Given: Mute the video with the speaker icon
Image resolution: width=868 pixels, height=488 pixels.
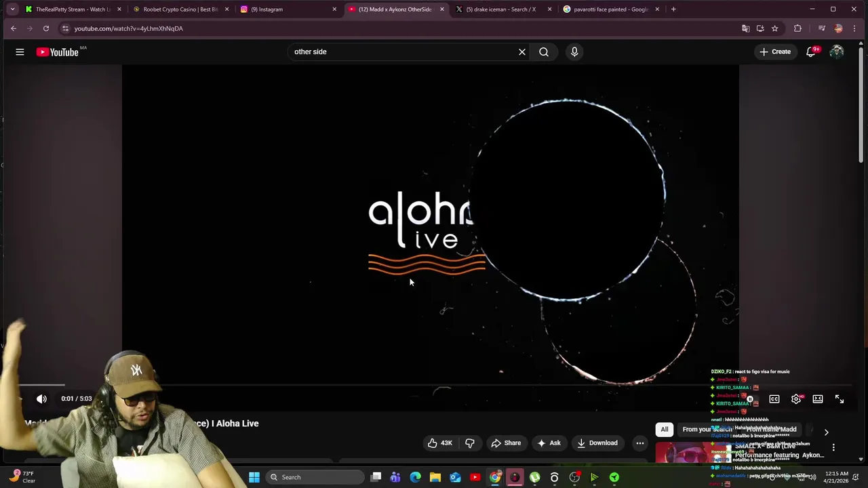Looking at the screenshot, I should click(41, 399).
